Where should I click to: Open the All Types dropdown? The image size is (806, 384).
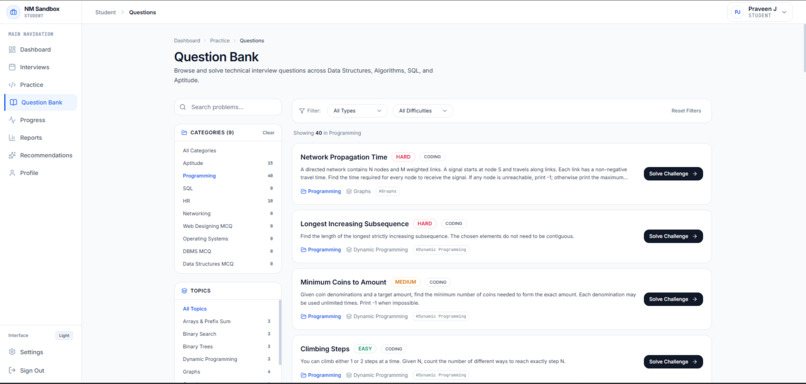point(357,111)
